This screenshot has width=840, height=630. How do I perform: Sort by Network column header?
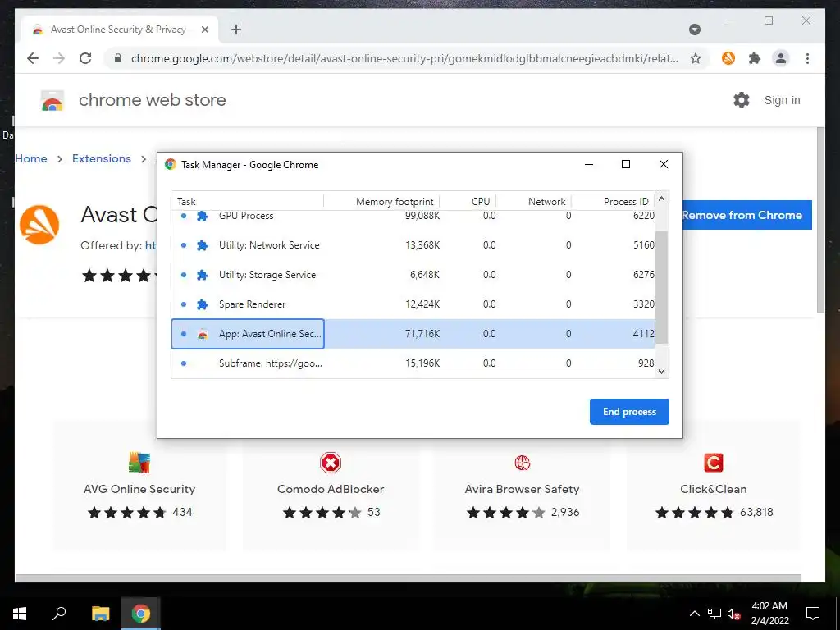[x=533, y=202]
